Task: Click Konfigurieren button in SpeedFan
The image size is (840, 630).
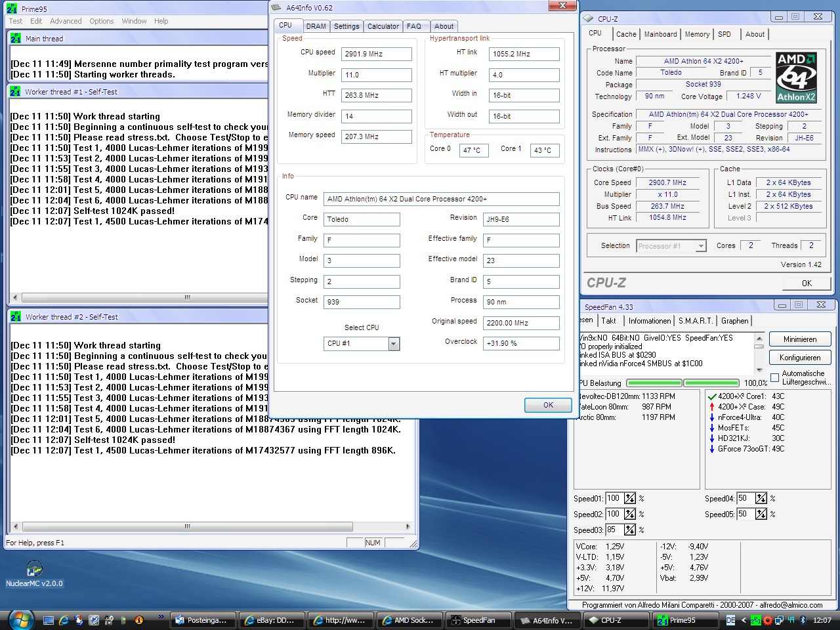Action: click(x=800, y=358)
